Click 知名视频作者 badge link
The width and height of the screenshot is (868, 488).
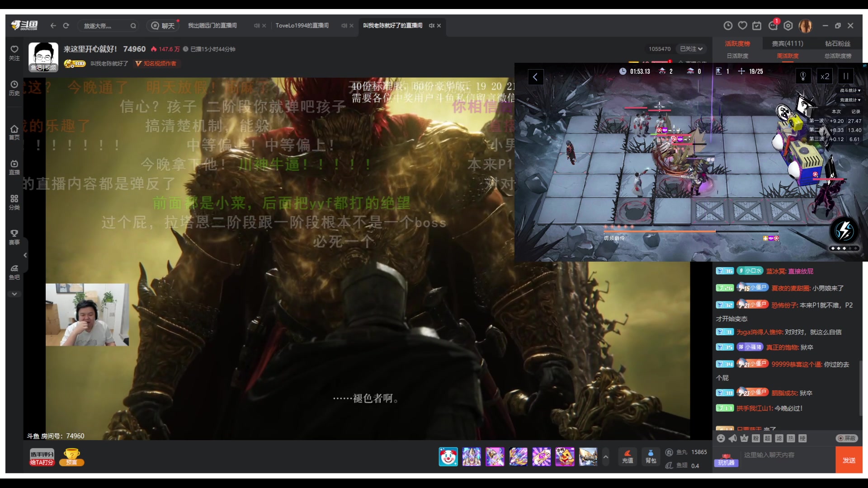pyautogui.click(x=156, y=64)
